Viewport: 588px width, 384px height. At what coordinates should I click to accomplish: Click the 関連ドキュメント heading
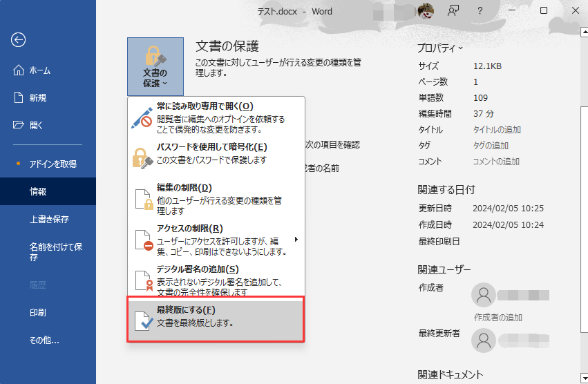[x=451, y=374]
